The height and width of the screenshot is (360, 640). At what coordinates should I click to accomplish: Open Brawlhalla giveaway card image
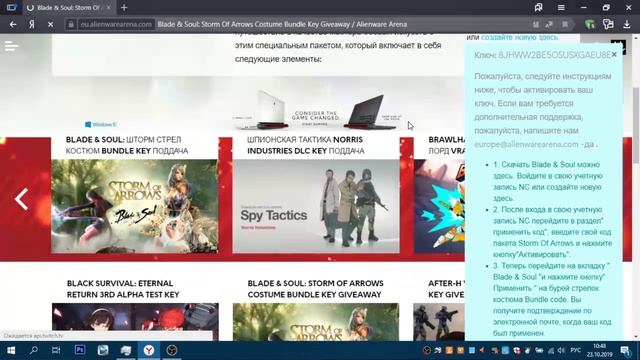tap(439, 206)
